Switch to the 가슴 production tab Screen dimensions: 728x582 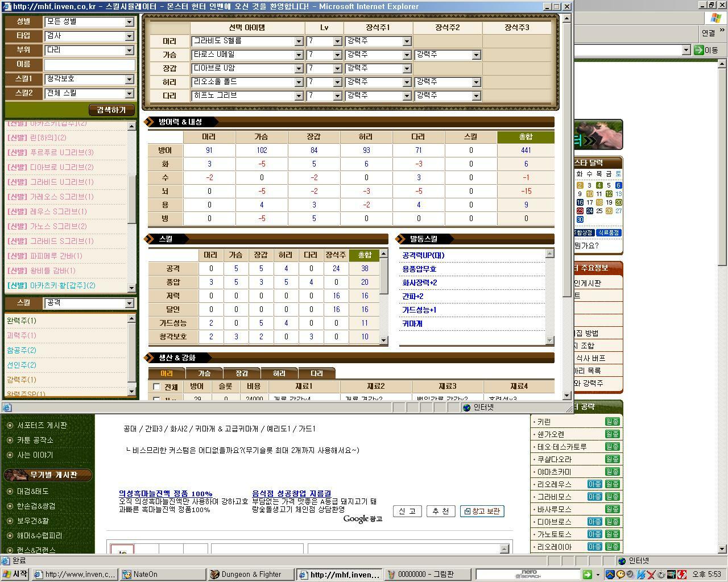(x=204, y=373)
